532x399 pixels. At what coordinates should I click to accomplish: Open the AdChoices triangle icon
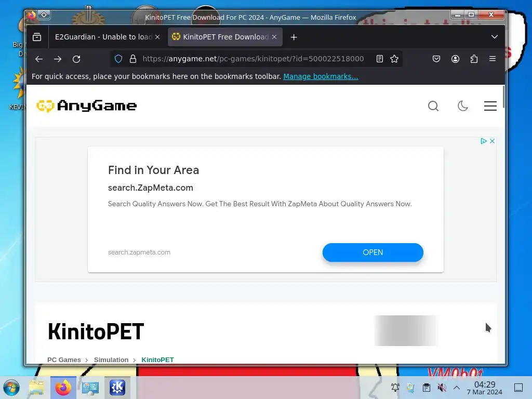[x=484, y=141]
